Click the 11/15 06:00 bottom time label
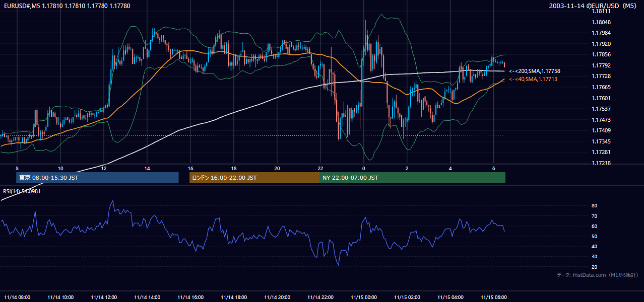Image resolution: width=644 pixels, height=302 pixels. tap(494, 297)
